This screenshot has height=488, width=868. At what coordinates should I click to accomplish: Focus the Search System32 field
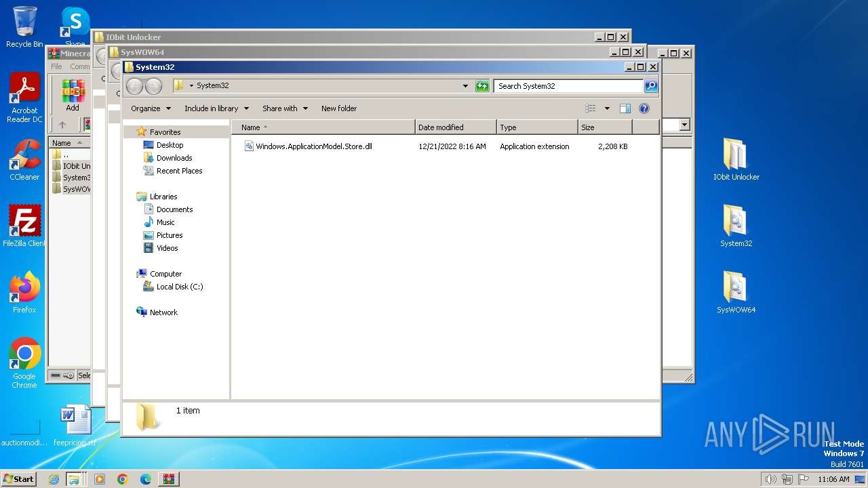[568, 86]
